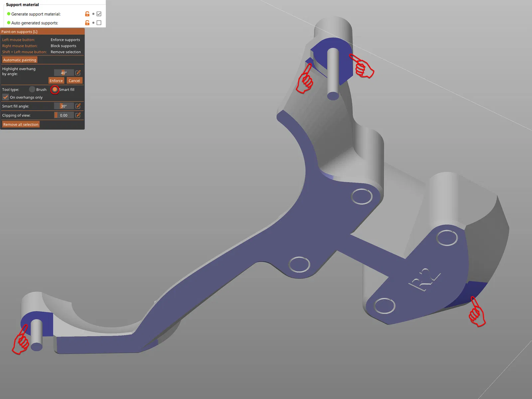Click the Smart fill angle slider
This screenshot has width=532, height=399.
click(x=64, y=106)
